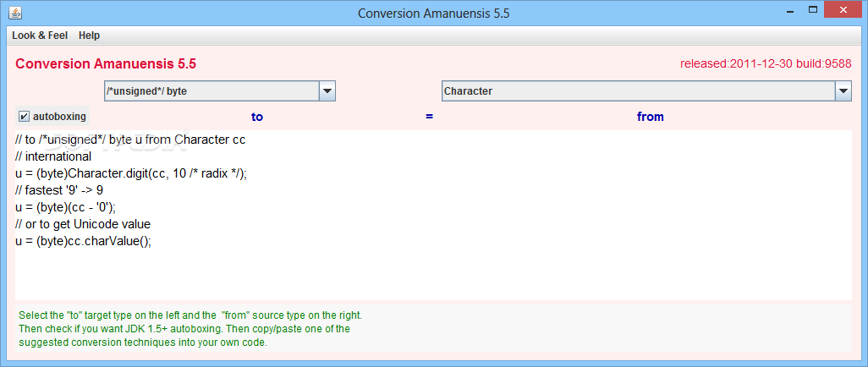
Task: Click the Java icon in title bar
Action: (16, 12)
